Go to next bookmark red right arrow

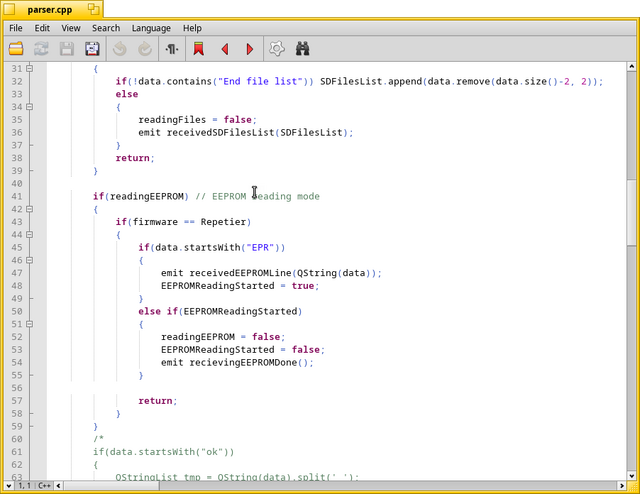click(x=250, y=49)
